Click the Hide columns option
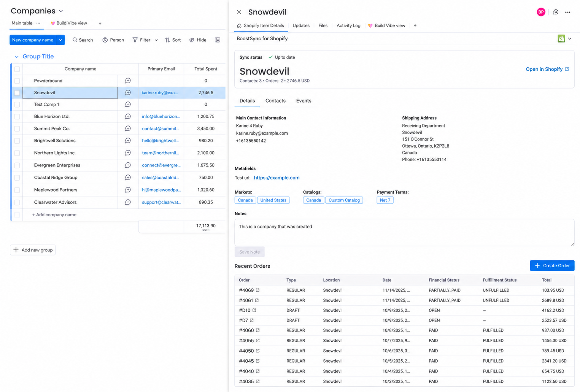The width and height of the screenshot is (580, 392). tap(198, 40)
